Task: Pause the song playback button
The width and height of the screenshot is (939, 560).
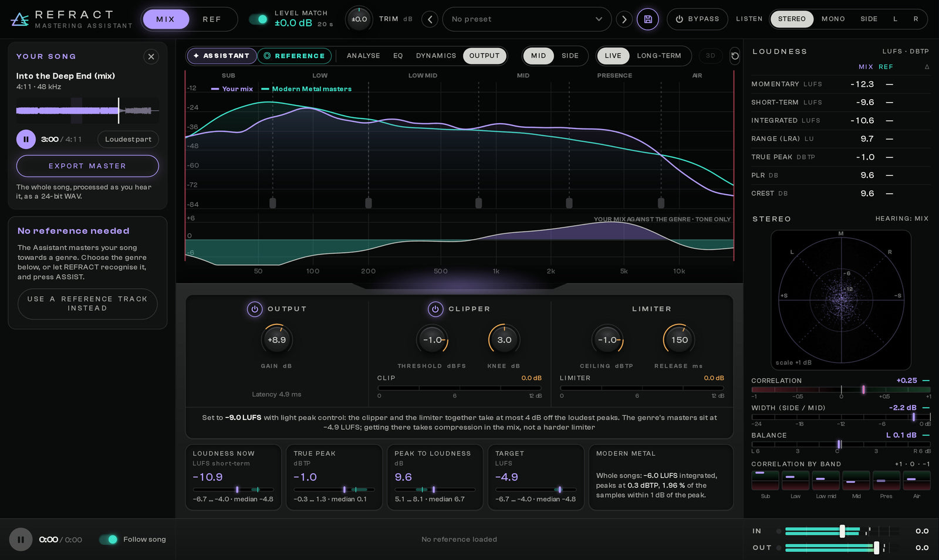Action: [26, 140]
